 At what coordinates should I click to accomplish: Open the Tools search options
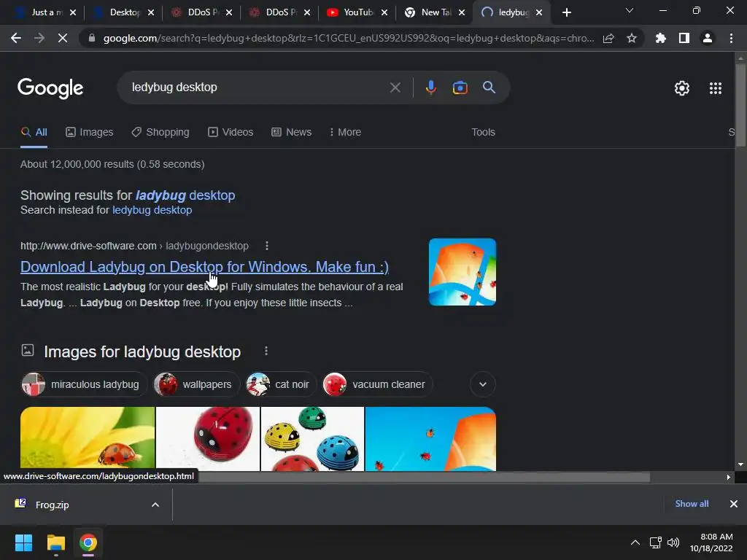[x=483, y=132]
